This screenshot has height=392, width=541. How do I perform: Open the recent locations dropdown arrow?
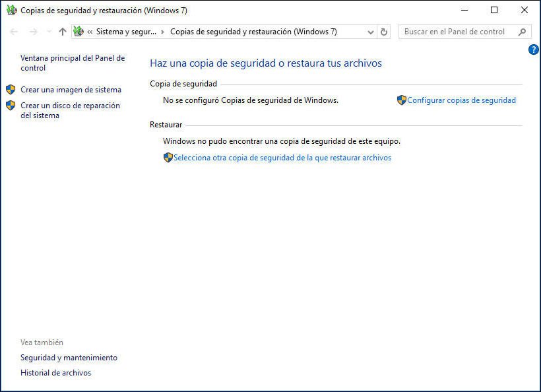(49, 32)
